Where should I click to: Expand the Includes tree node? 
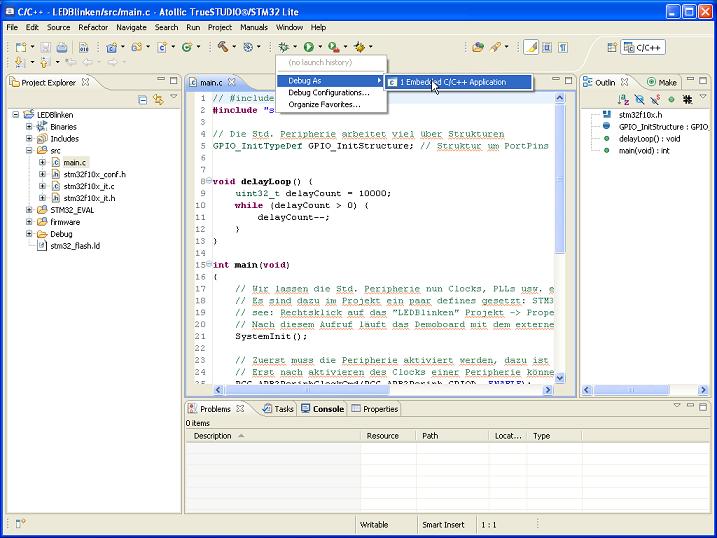[29, 138]
